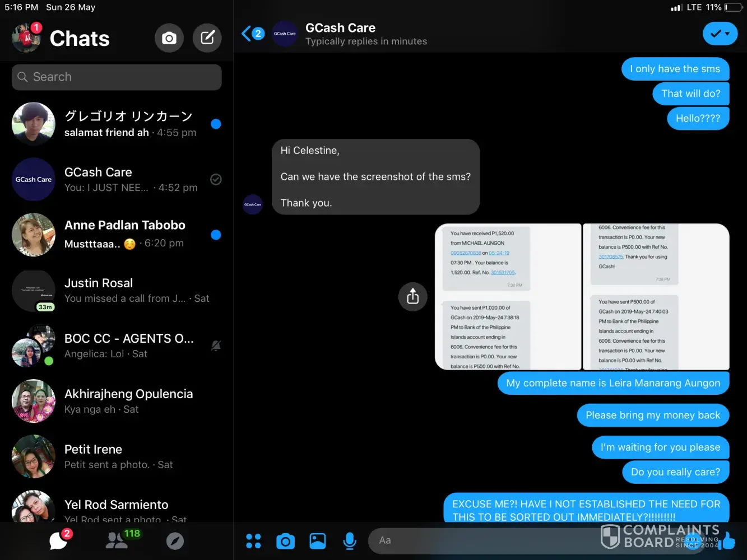Open camera in message composer
This screenshot has width=747, height=560.
(x=285, y=541)
